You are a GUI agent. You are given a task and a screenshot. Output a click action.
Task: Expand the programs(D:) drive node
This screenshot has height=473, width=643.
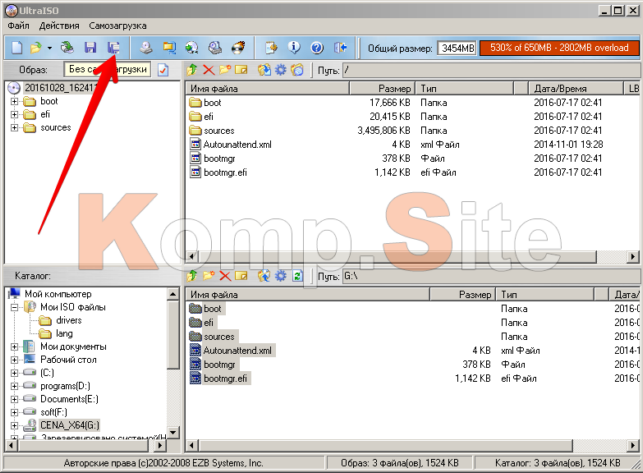coord(14,386)
